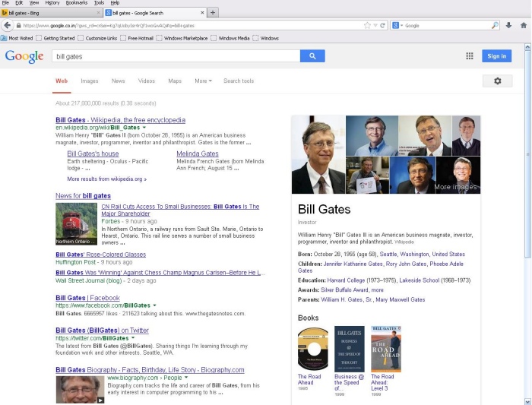This screenshot has height=405, width=532.
Task: Open the Facebook result green arrow dropdown
Action: (154, 305)
